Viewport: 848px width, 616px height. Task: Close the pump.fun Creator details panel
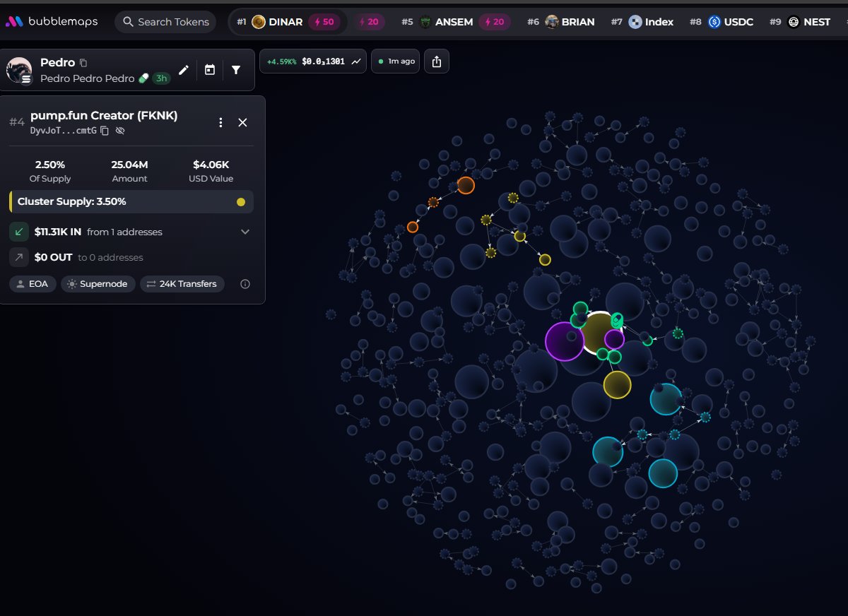(242, 122)
